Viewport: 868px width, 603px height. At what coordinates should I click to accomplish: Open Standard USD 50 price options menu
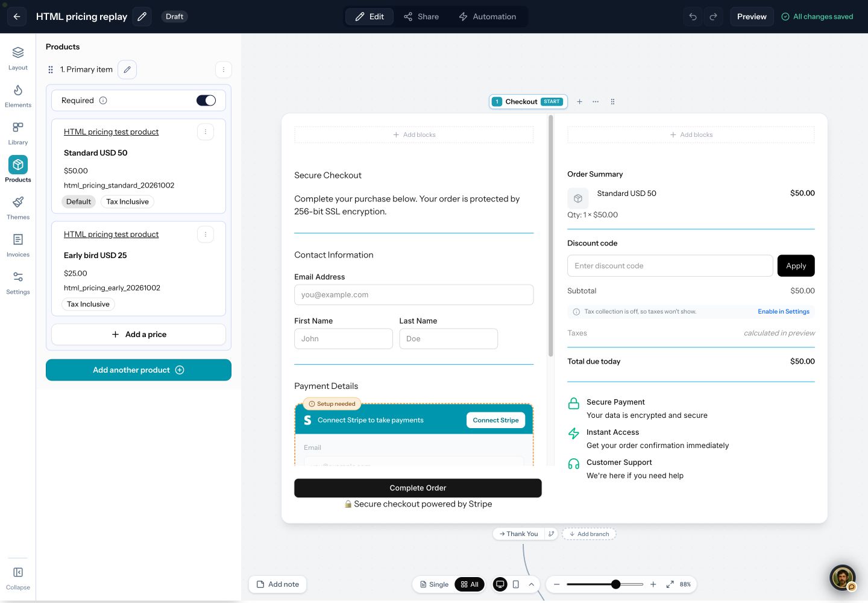[x=206, y=131]
